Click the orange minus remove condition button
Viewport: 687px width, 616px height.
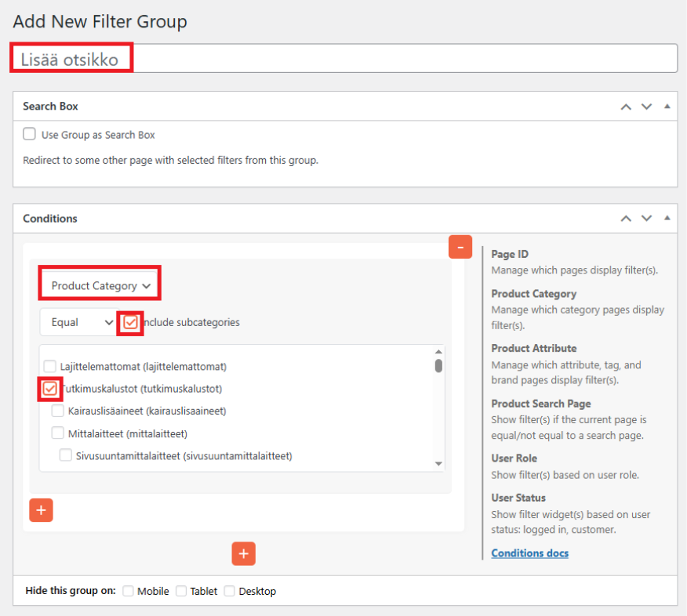tap(460, 247)
